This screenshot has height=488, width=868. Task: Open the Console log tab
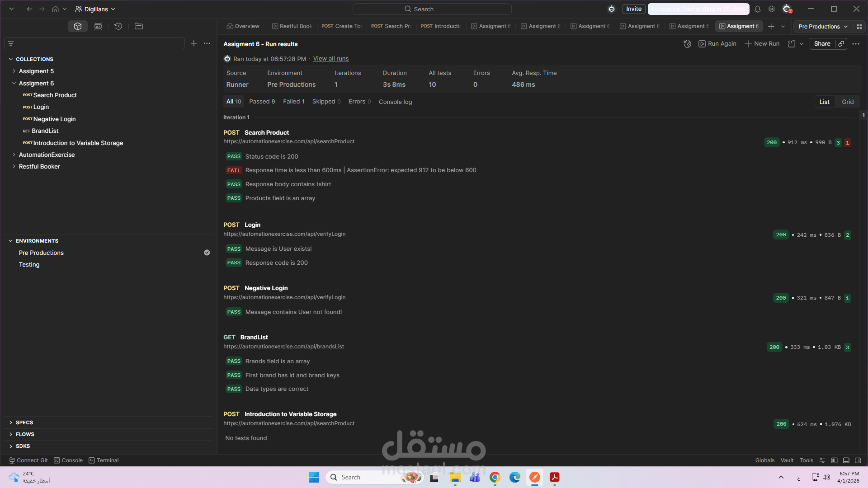(x=395, y=102)
